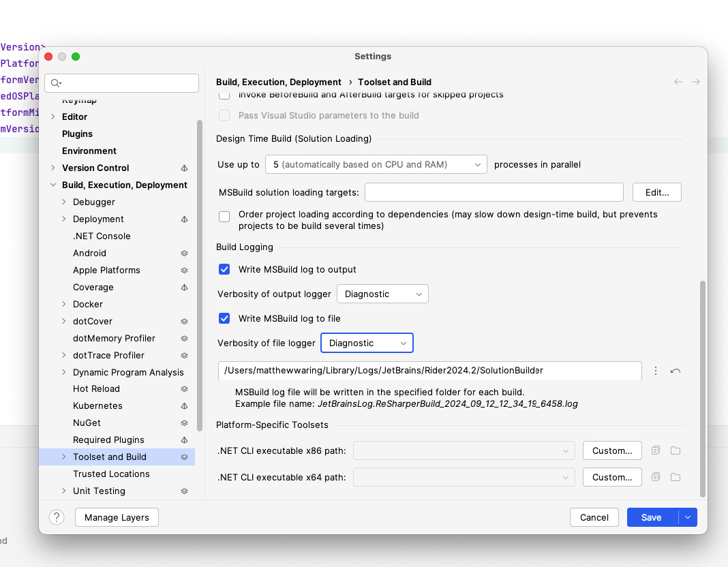Click the layer icon beside Unit Testing
Screen dimensions: 728x567
coord(184,491)
